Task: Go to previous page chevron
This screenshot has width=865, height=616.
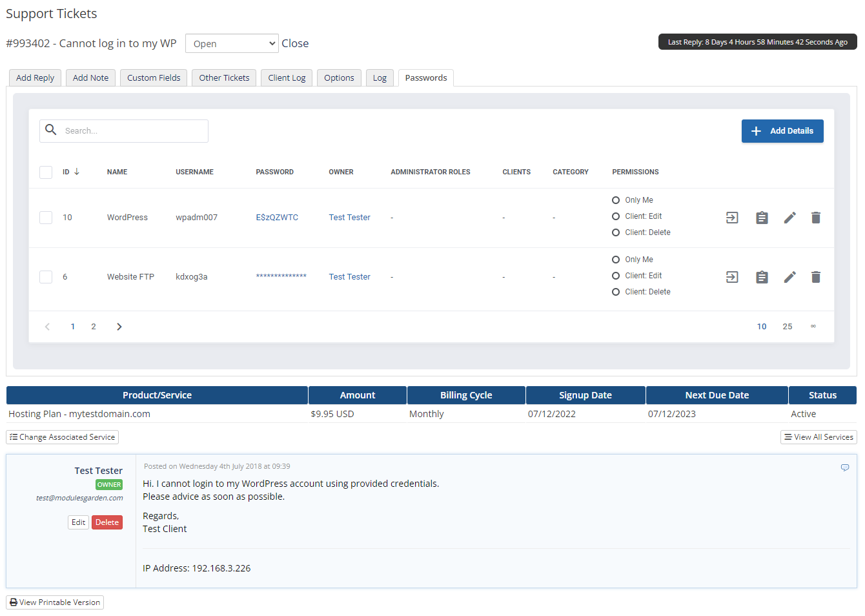Action: [x=47, y=327]
